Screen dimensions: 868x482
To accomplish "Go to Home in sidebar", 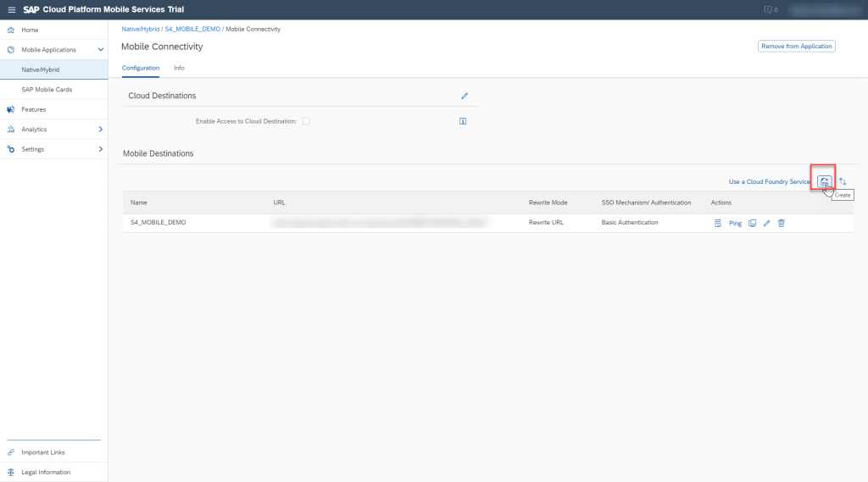I will tap(53, 30).
